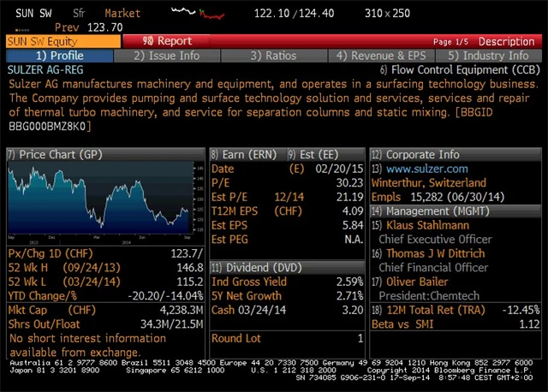Click the Px/Chg 1D (CHF) label
548x392 pixels.
pos(51,253)
